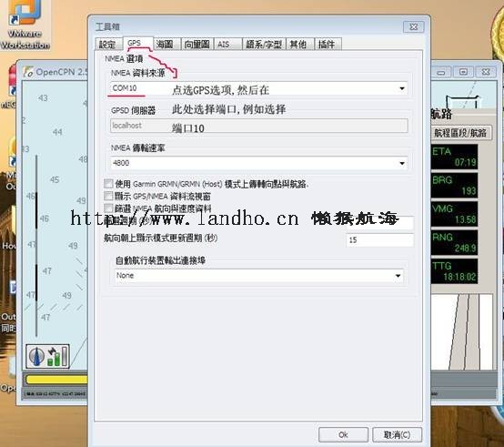Expand the autopilot output port None dropdown
Viewport: 504px width, 447px height.
(x=398, y=276)
